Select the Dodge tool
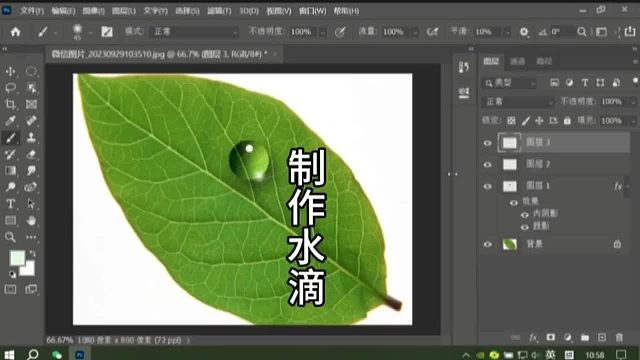 (x=10, y=187)
